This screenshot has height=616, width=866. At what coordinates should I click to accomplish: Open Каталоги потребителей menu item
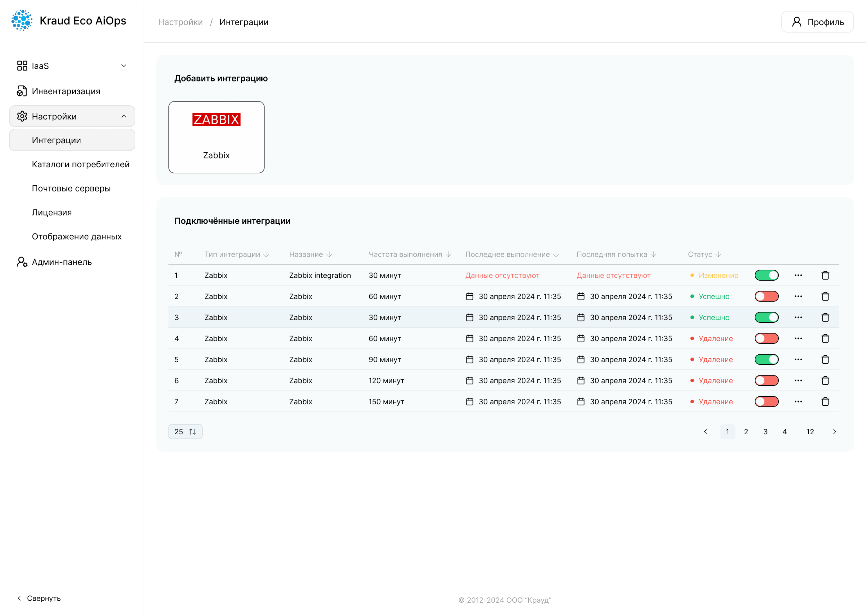80,164
